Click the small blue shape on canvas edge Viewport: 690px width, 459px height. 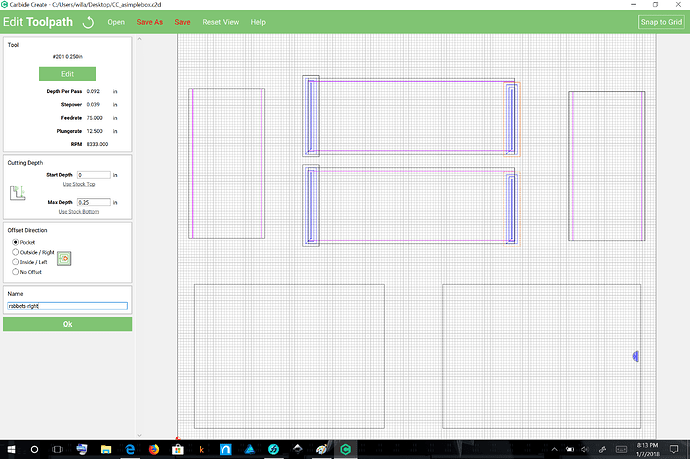(635, 356)
